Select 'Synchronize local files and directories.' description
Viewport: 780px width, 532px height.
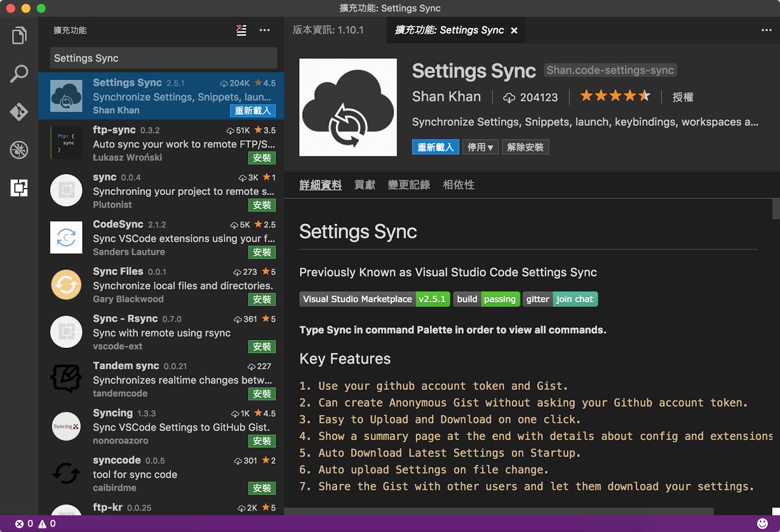[x=183, y=286]
